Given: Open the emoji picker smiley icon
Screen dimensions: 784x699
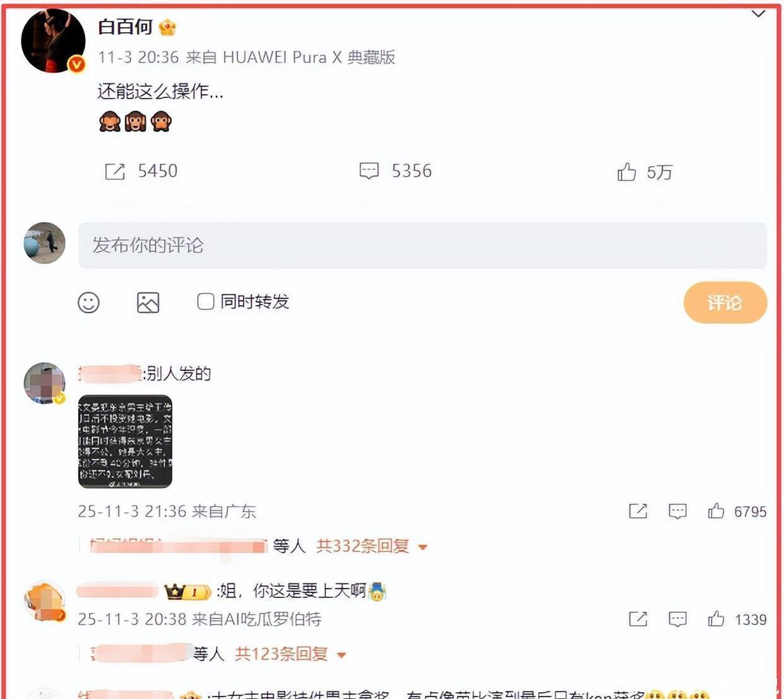Looking at the screenshot, I should (88, 303).
